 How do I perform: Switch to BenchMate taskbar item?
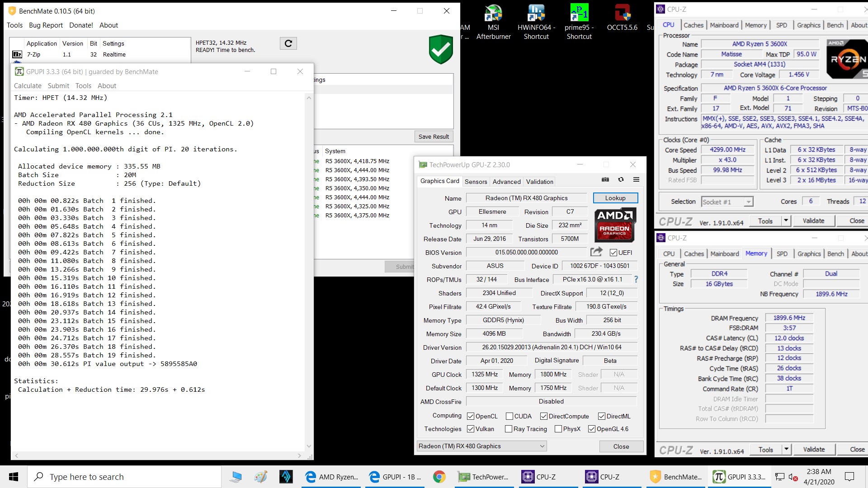pos(676,477)
